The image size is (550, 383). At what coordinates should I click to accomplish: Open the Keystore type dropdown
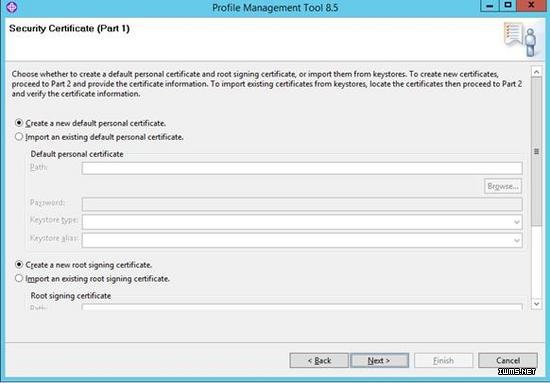point(302,222)
